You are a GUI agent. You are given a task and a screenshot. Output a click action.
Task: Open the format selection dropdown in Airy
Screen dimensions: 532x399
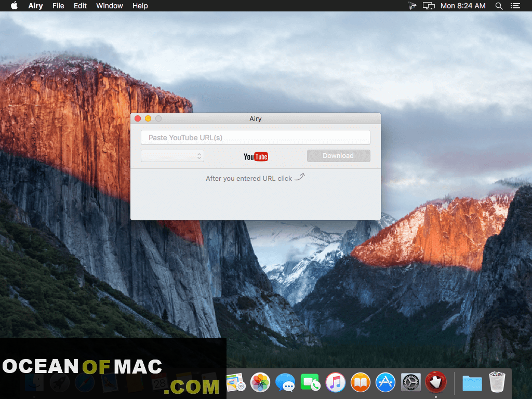(x=172, y=156)
